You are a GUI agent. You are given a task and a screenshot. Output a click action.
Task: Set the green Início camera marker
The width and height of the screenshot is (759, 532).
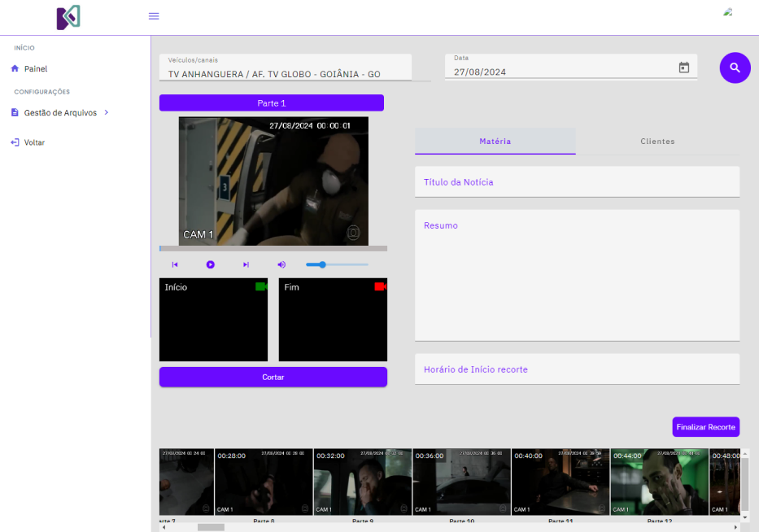pyautogui.click(x=261, y=287)
